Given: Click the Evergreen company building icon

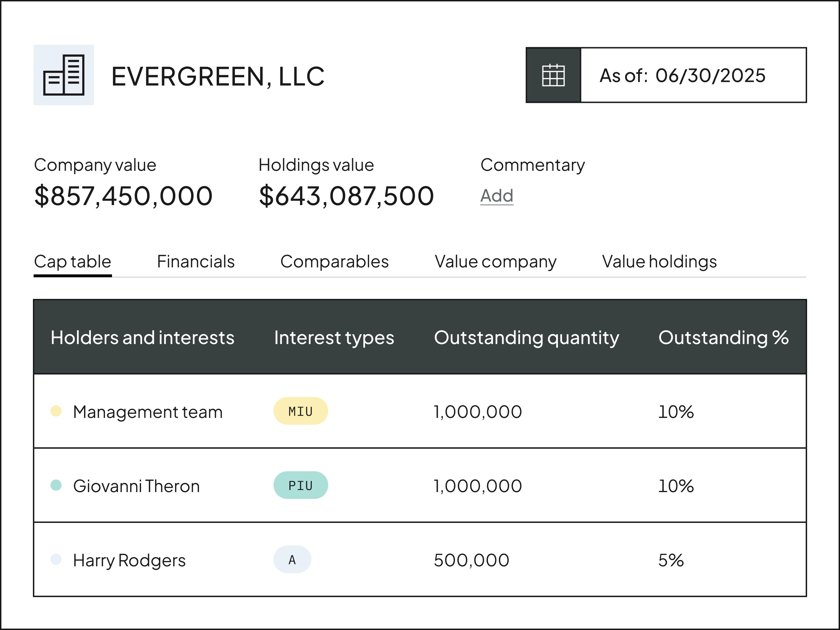Looking at the screenshot, I should [x=64, y=75].
